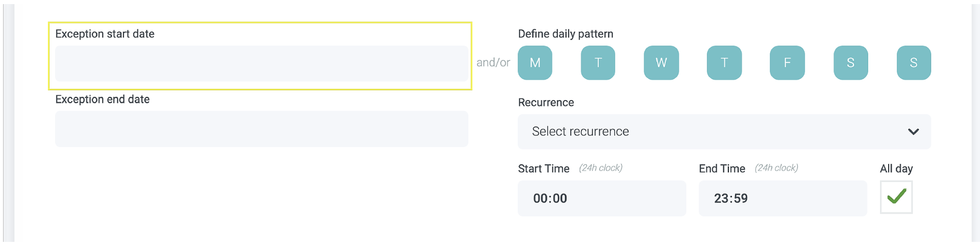Screen dimensions: 980x245
Task: Click the Exception start date field
Action: (x=261, y=64)
